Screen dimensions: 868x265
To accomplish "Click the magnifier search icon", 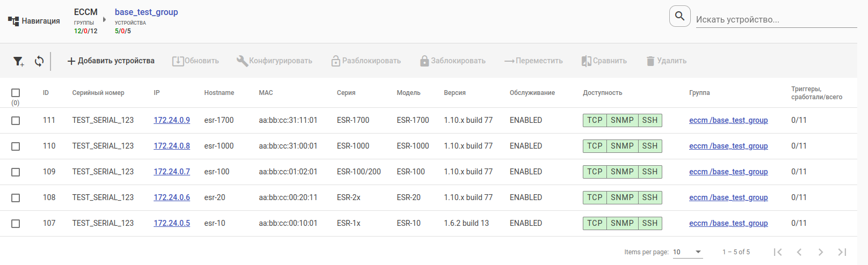I will point(679,16).
